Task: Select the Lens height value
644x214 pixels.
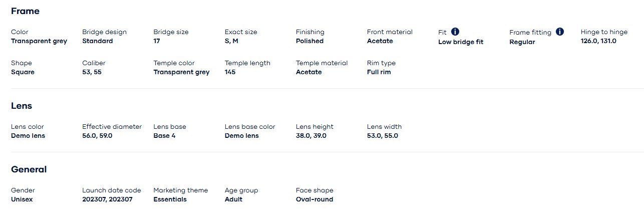Action: (x=311, y=136)
